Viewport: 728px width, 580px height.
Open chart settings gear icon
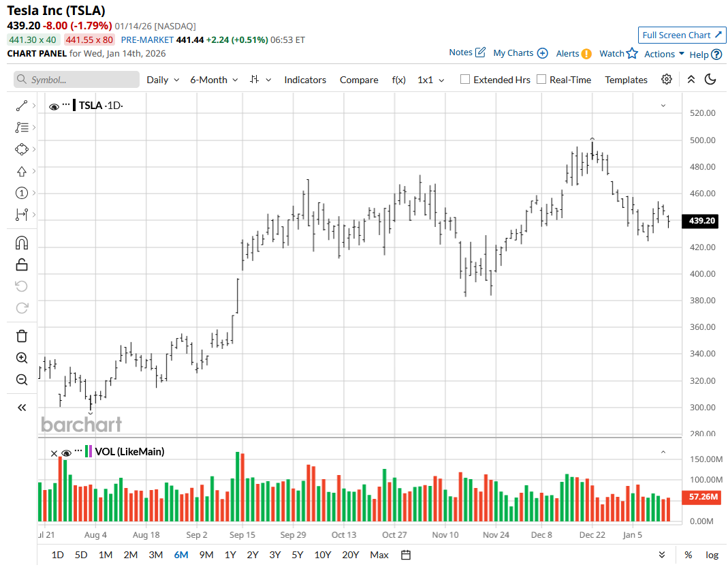pos(667,80)
